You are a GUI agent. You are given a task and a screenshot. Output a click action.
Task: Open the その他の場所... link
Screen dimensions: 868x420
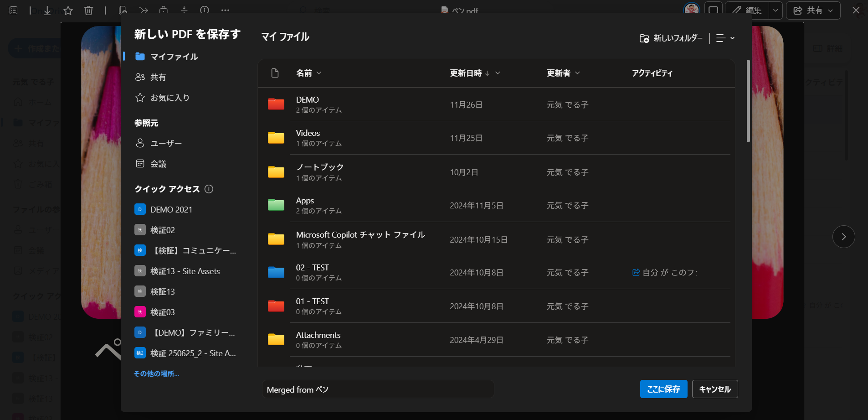tap(156, 373)
